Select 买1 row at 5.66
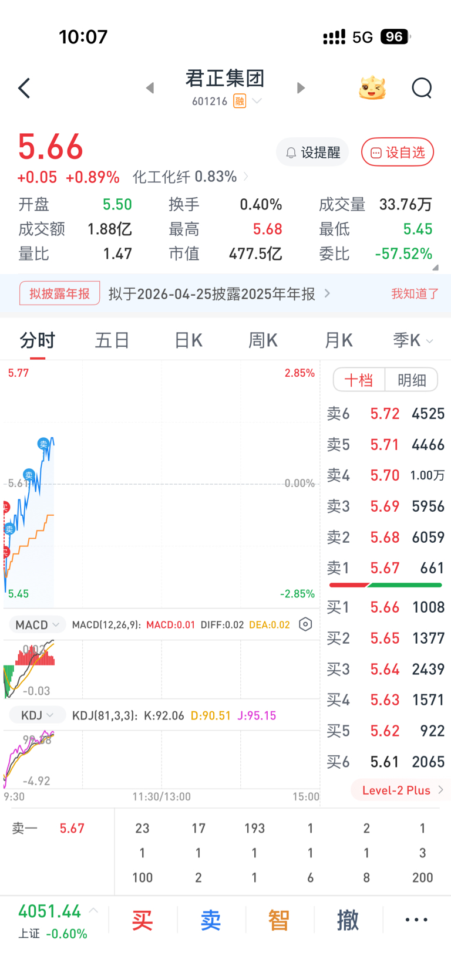 (x=385, y=607)
